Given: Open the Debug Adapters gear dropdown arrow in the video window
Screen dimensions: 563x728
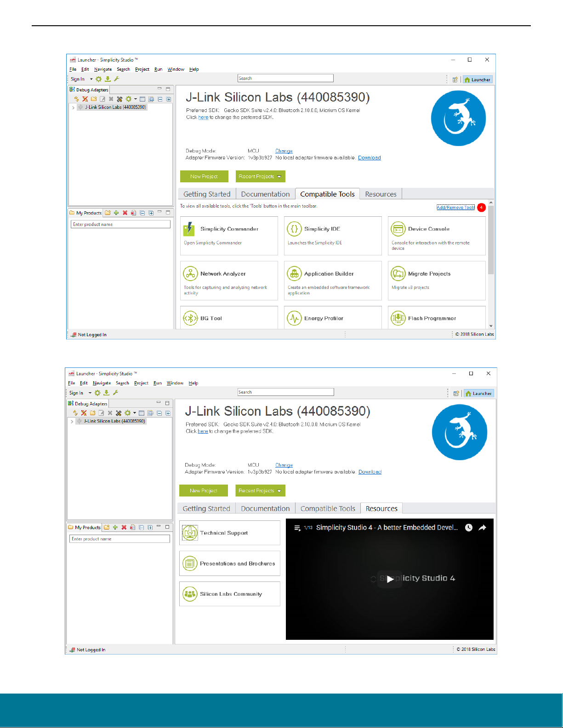Looking at the screenshot, I should coord(134,412).
